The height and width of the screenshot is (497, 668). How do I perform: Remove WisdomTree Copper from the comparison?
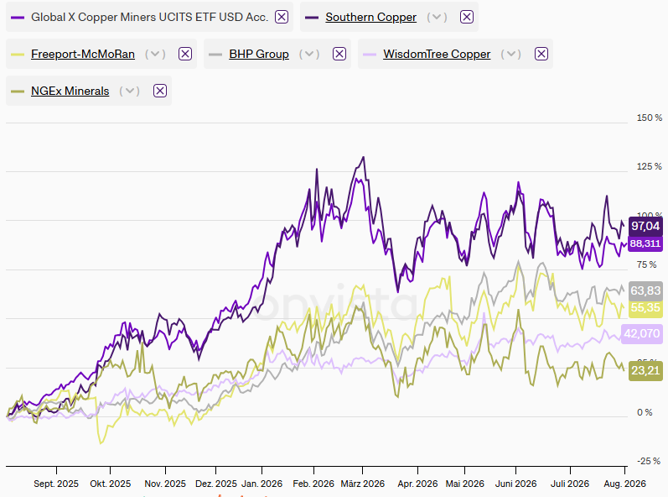[x=541, y=54]
